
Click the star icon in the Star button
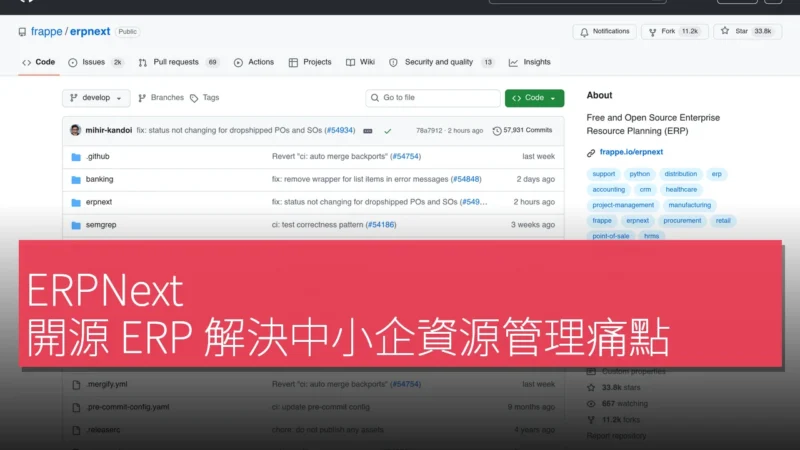click(x=725, y=31)
